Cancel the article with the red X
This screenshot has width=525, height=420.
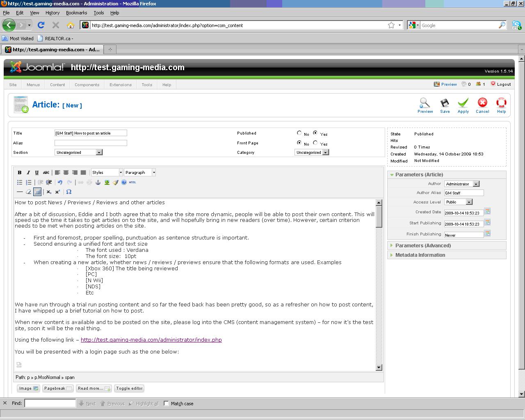click(x=482, y=105)
